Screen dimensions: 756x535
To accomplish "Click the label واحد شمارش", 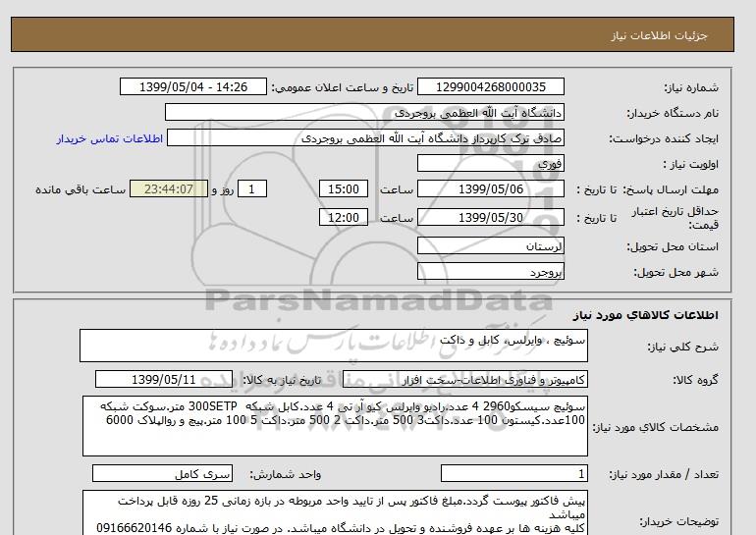I will point(286,475).
